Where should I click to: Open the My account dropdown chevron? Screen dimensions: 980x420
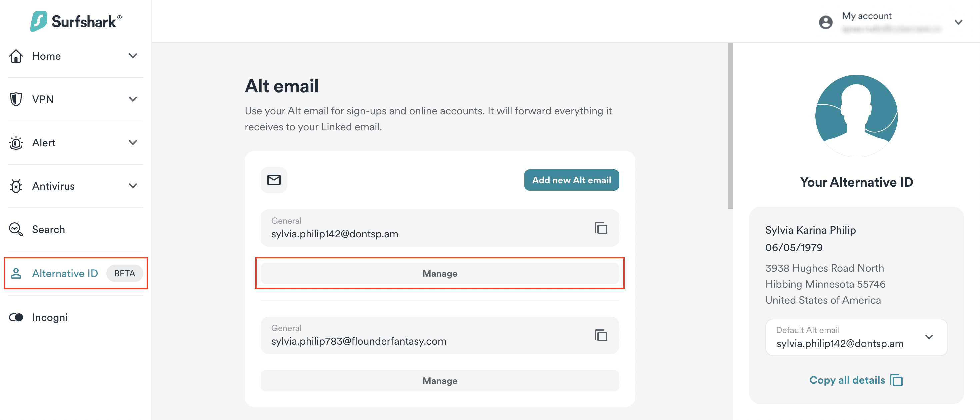[958, 22]
